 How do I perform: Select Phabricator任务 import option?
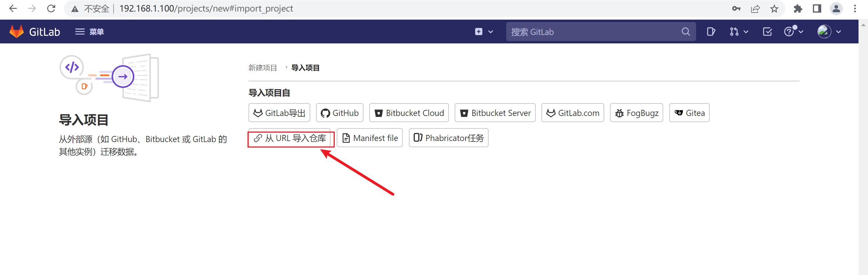point(449,138)
